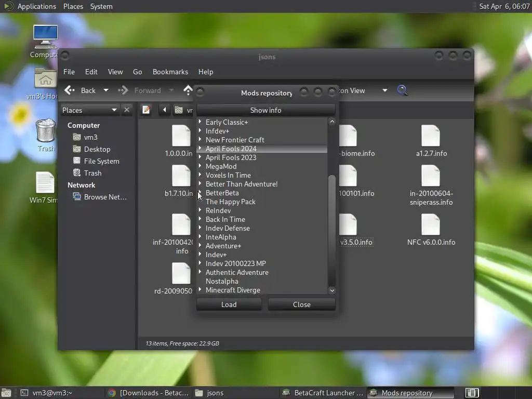Click the search magnifier in jsons toolbar
Image resolution: width=532 pixels, height=399 pixels.
(x=402, y=90)
